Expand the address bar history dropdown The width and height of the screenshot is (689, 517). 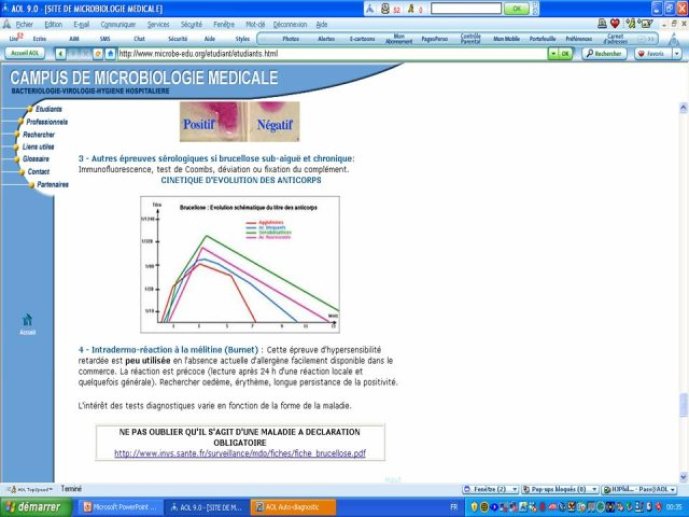point(553,54)
